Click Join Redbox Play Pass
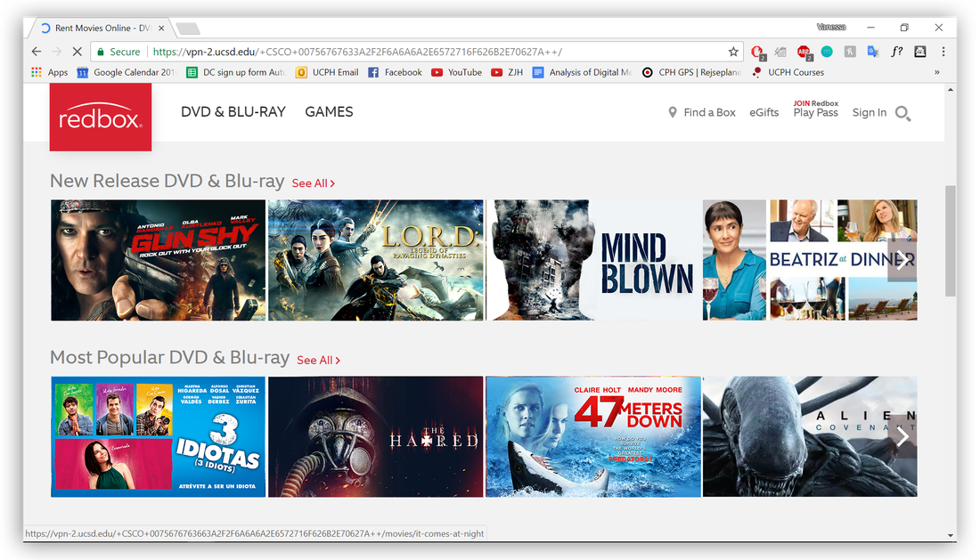Image resolution: width=980 pixels, height=560 pixels. [x=815, y=110]
